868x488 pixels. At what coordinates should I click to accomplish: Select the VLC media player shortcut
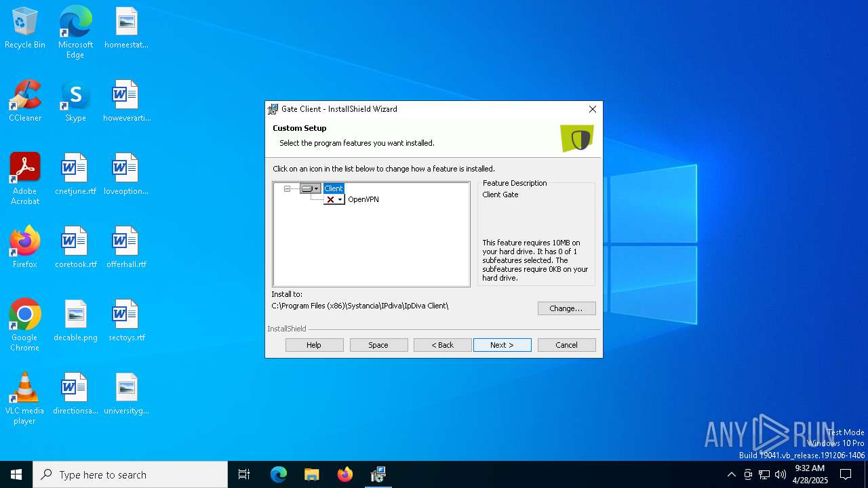coord(25,399)
